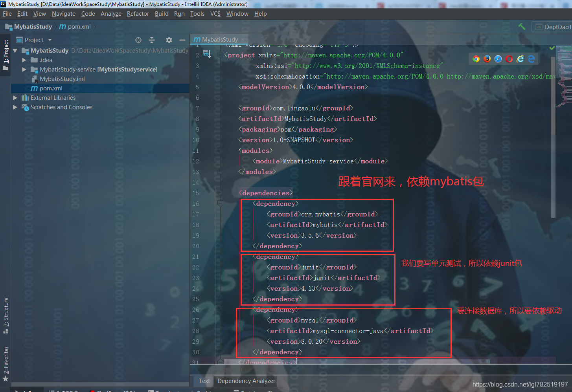Open the Analyze menu
Screen dimensions: 572x392
111,14
